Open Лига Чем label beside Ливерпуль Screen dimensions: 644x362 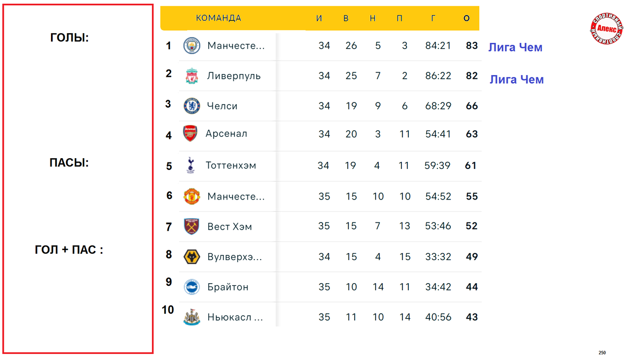point(516,79)
